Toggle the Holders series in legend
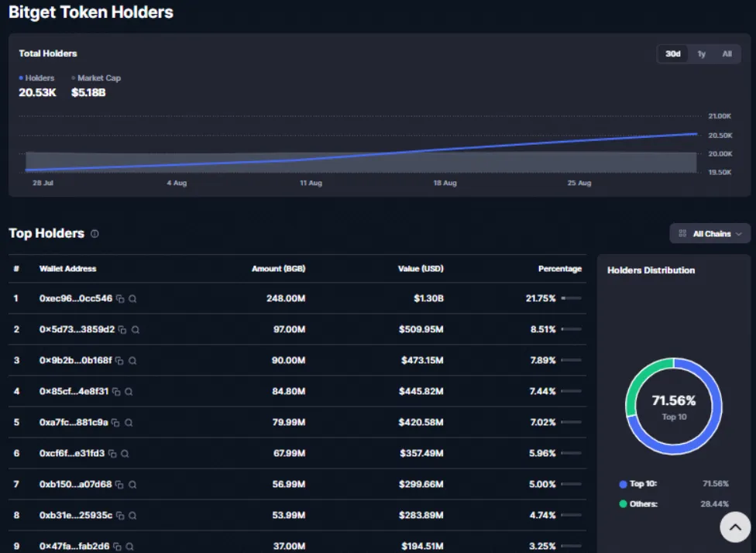The image size is (756, 553). 36,78
